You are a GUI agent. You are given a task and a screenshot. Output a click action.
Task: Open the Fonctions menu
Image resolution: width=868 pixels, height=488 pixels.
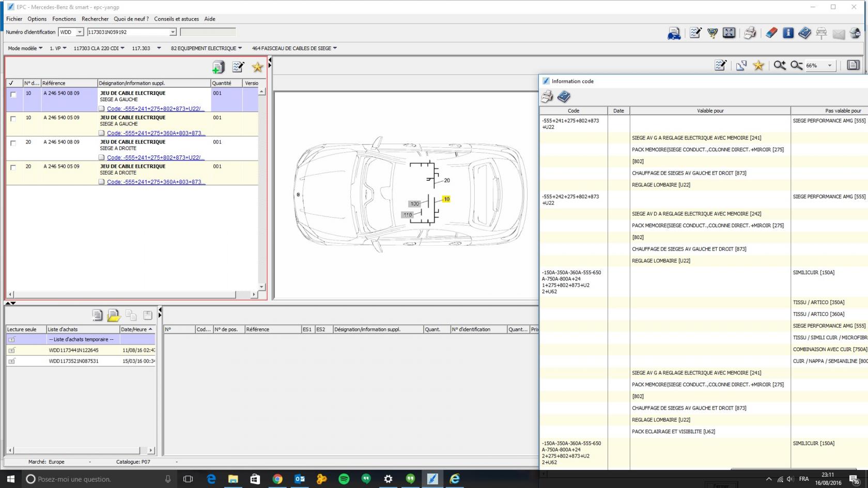tap(64, 19)
